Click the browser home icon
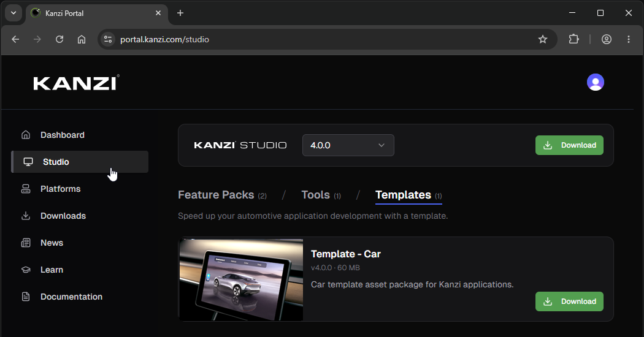The width and height of the screenshot is (644, 337). [x=82, y=39]
